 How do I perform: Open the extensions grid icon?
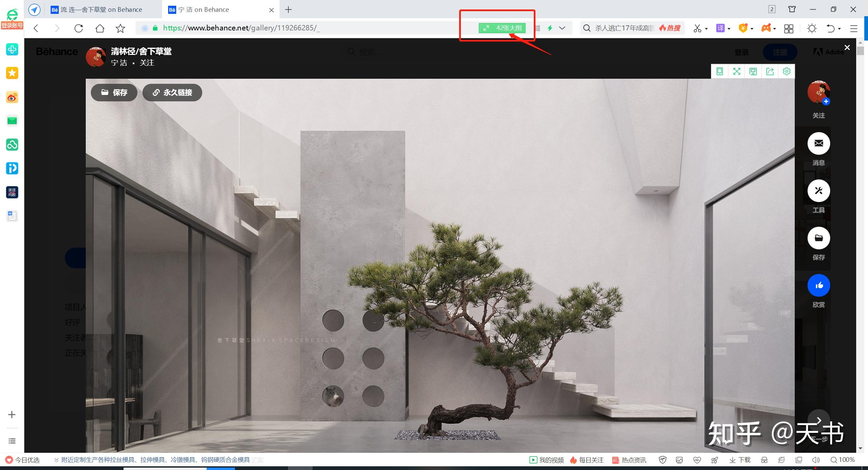(x=789, y=28)
